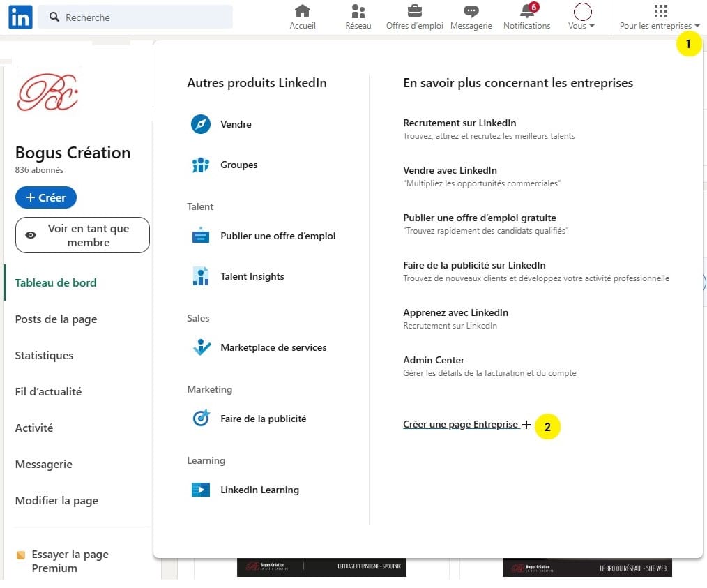This screenshot has width=707, height=588.
Task: Open Messagerie in the page sidebar
Action: point(44,464)
